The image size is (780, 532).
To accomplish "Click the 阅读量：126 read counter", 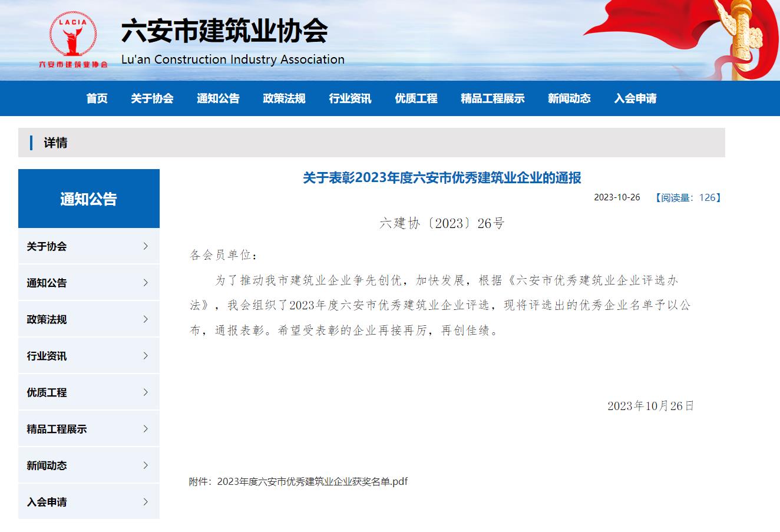I will click(x=688, y=197).
